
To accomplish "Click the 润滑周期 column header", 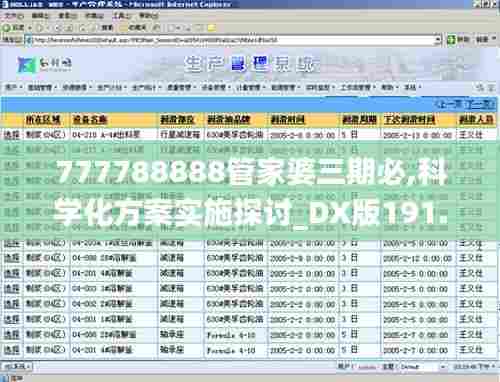I will (x=360, y=119).
